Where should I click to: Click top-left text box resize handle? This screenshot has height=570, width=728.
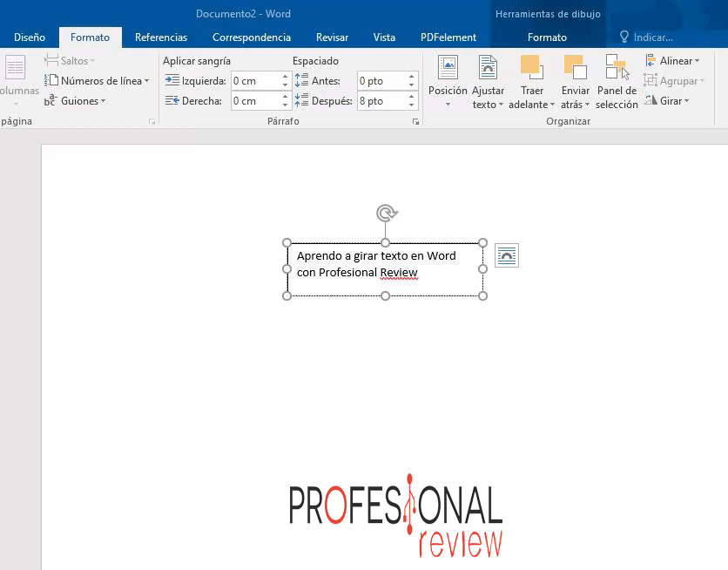(x=286, y=242)
